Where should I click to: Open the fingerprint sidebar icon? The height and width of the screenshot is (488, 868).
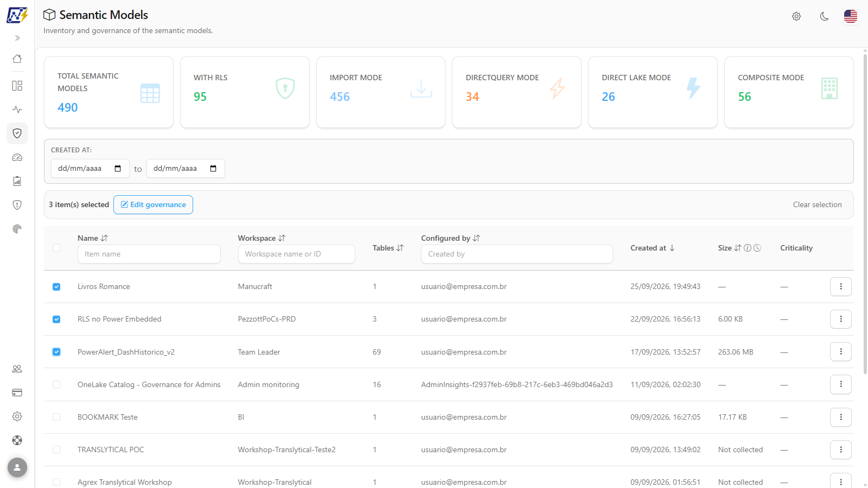click(x=17, y=229)
